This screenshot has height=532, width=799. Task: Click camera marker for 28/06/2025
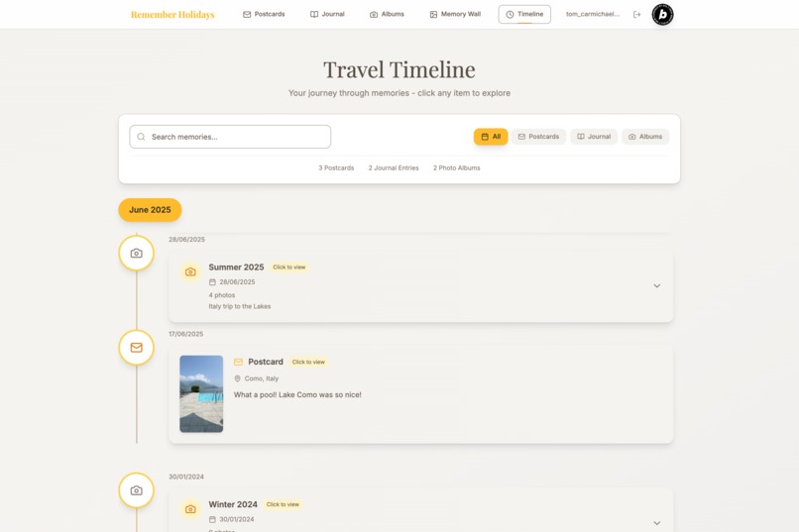point(136,253)
